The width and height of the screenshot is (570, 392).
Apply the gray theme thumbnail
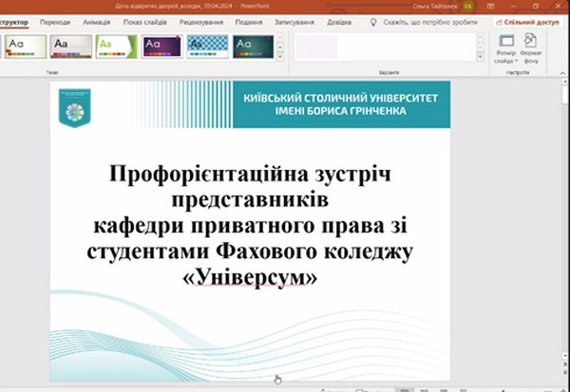71,47
